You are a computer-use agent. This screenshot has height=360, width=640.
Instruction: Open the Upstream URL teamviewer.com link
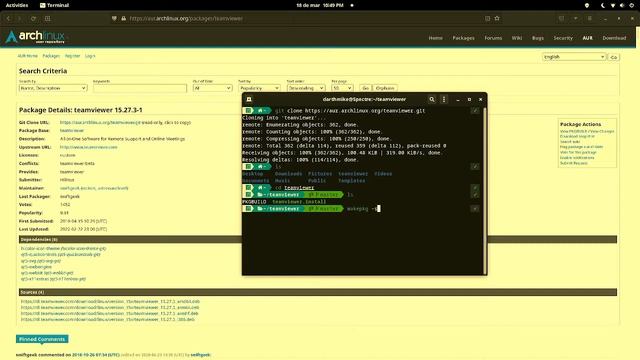[89, 147]
